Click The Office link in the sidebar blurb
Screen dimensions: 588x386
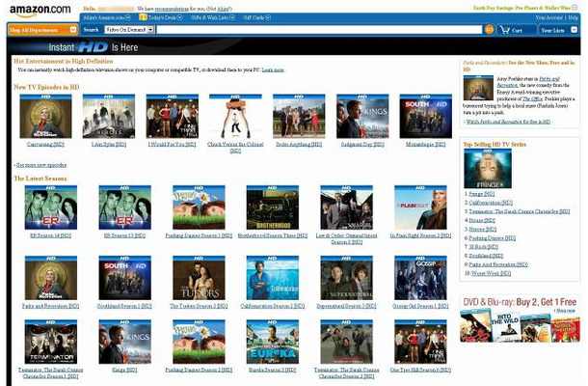click(x=532, y=98)
